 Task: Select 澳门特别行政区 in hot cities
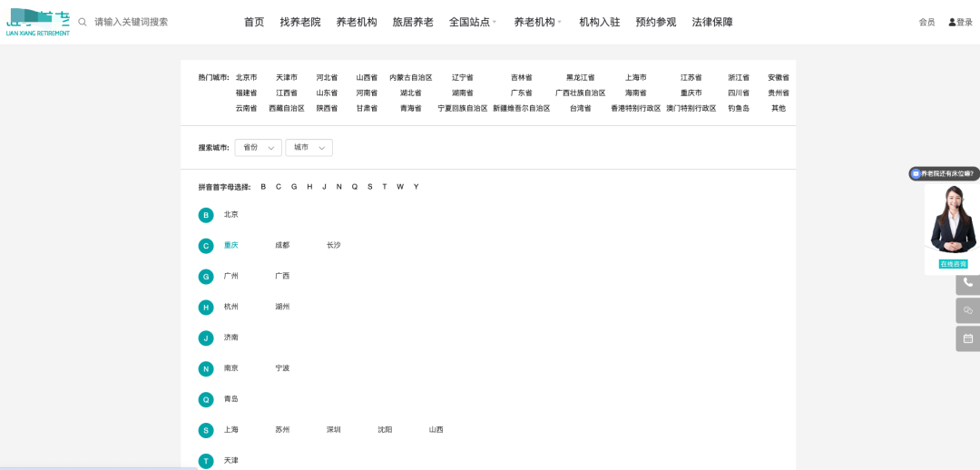(691, 108)
